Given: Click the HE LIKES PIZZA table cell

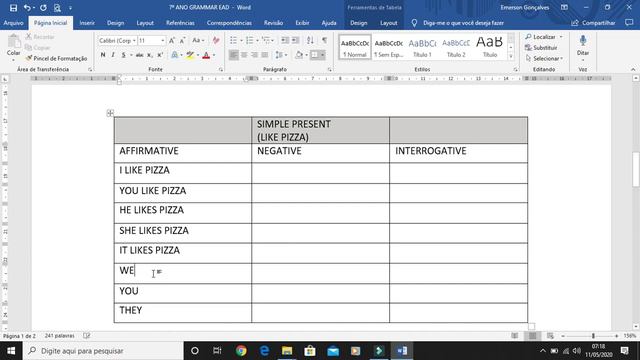Looking at the screenshot, I should point(182,213).
